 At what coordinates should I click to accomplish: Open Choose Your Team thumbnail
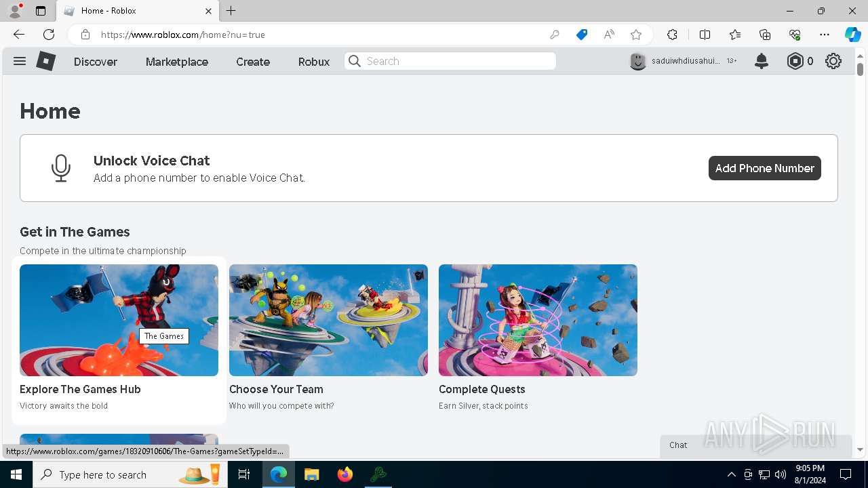[x=328, y=320]
